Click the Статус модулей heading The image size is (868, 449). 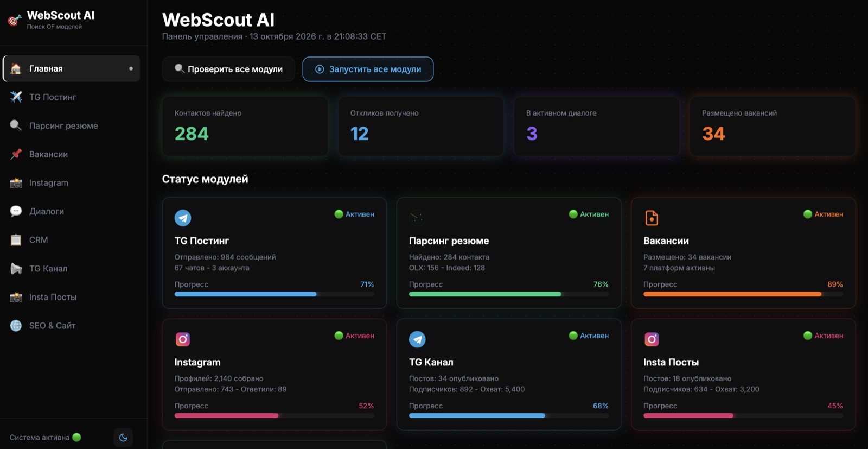point(205,179)
